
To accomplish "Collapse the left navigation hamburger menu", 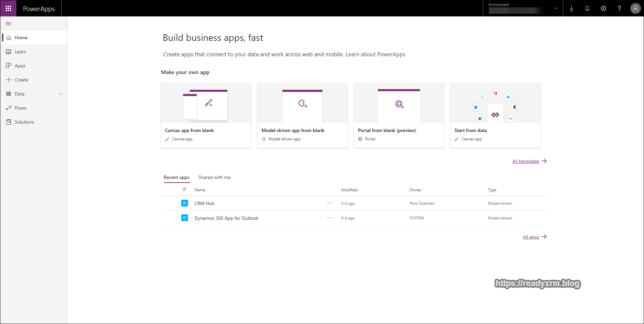I will point(8,23).
